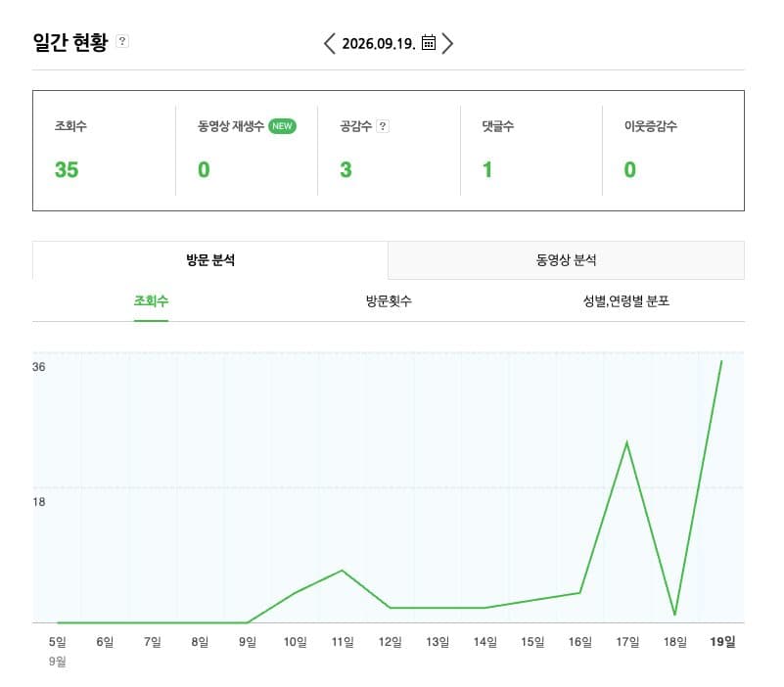784x687 pixels.
Task: Click the 17일 peak on the line
Action: [627, 442]
